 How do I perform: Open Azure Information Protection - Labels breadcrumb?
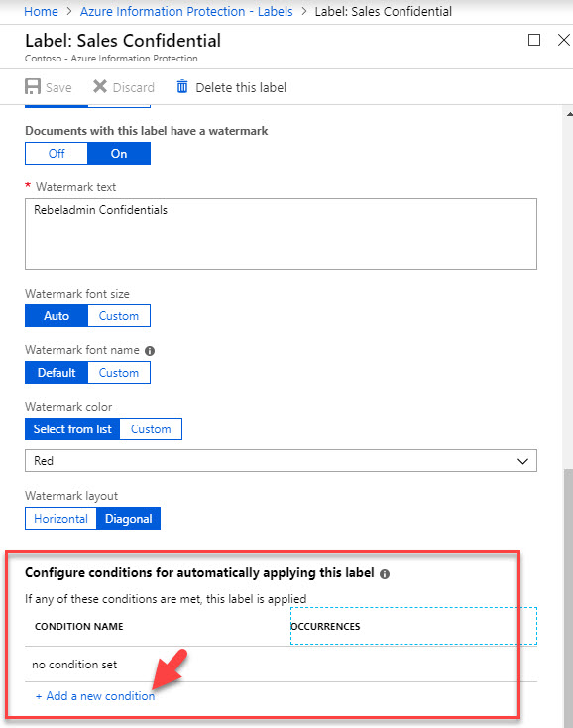186,11
